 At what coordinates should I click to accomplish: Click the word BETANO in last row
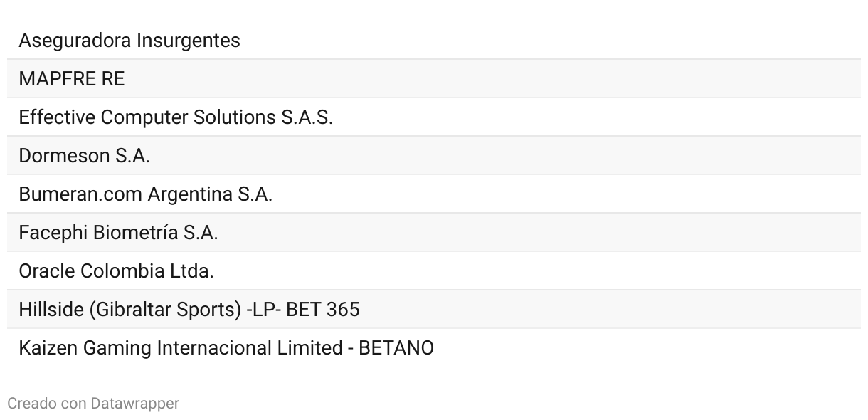[x=396, y=348]
